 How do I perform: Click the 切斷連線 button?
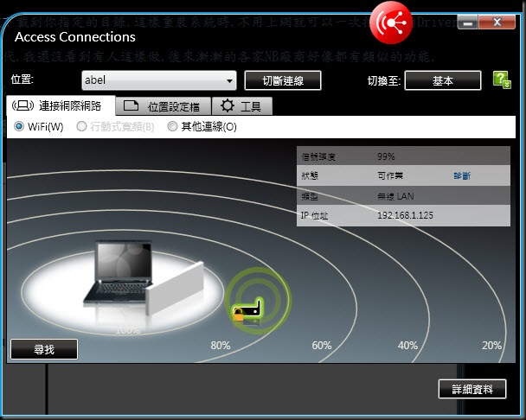click(x=283, y=80)
